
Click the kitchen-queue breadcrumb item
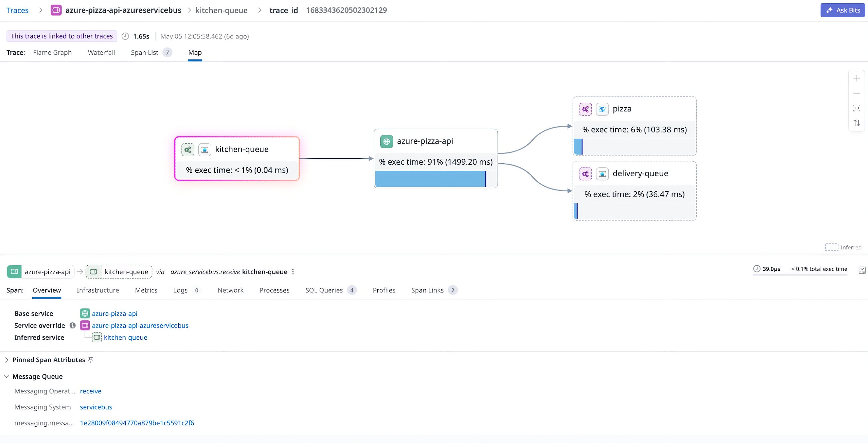pyautogui.click(x=221, y=10)
